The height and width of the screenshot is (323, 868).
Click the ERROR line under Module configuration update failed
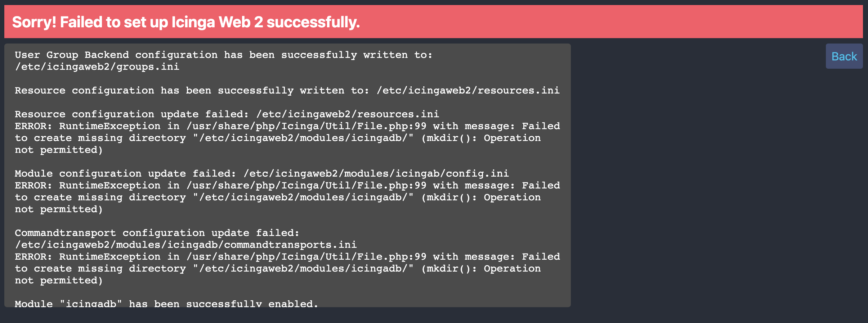287,186
